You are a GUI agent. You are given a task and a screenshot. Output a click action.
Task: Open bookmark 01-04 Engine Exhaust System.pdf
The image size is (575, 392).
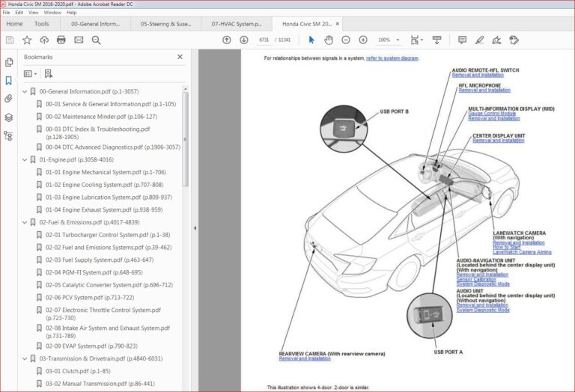tap(104, 209)
